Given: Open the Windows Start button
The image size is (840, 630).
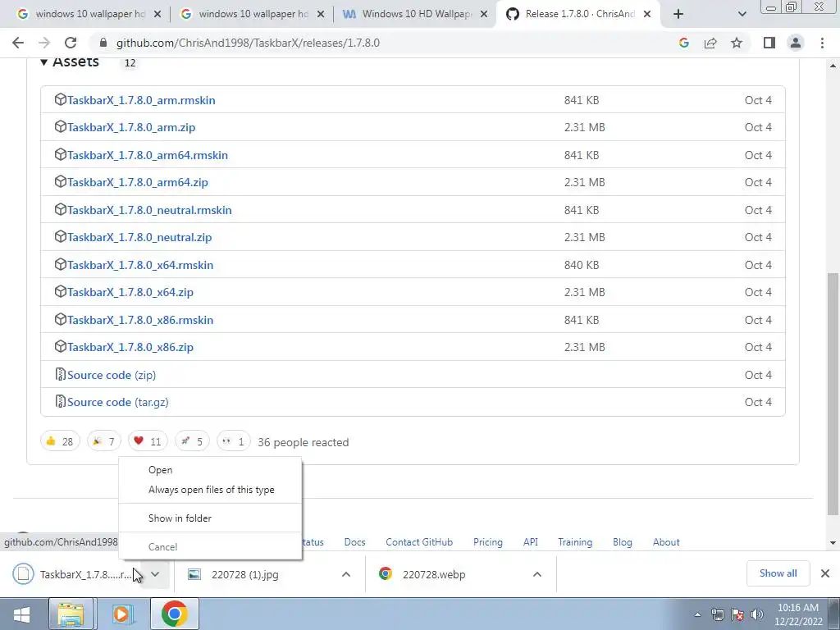Looking at the screenshot, I should click(x=21, y=614).
